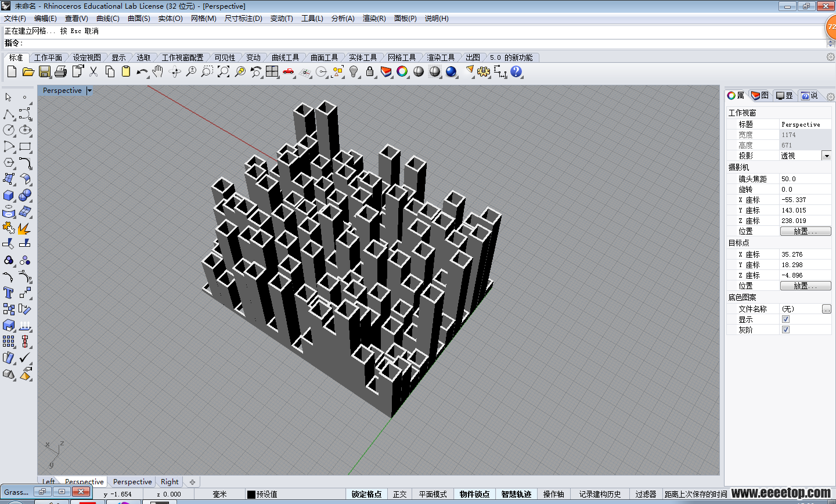Click the Paste clipboard icon
This screenshot has width=836, height=504.
[126, 71]
